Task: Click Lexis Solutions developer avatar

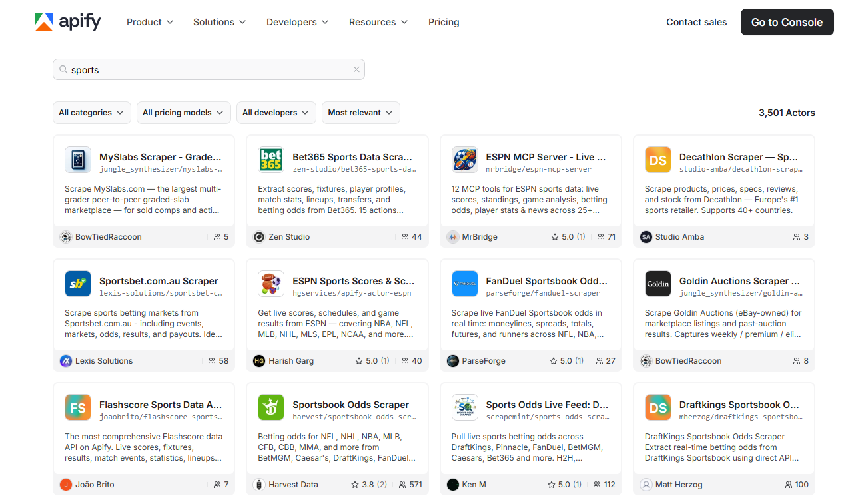Action: coord(66,361)
